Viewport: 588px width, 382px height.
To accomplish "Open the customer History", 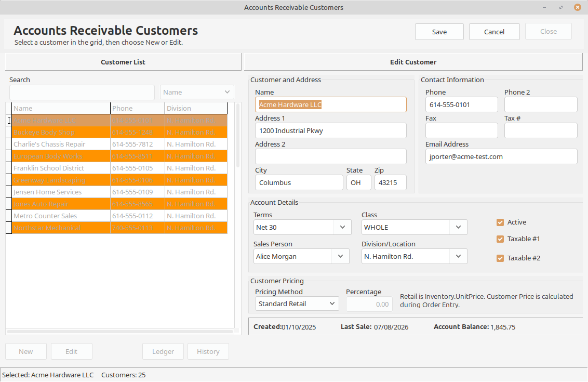I will click(x=208, y=352).
